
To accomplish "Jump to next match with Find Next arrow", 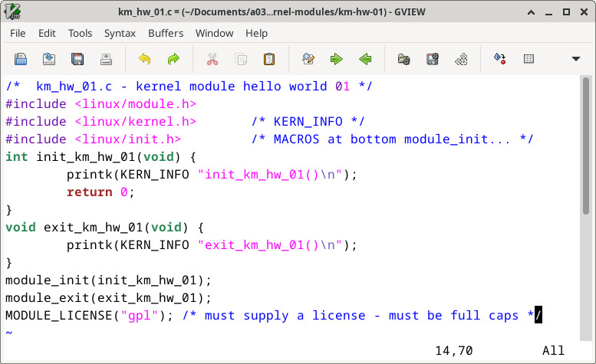I will pos(336,59).
